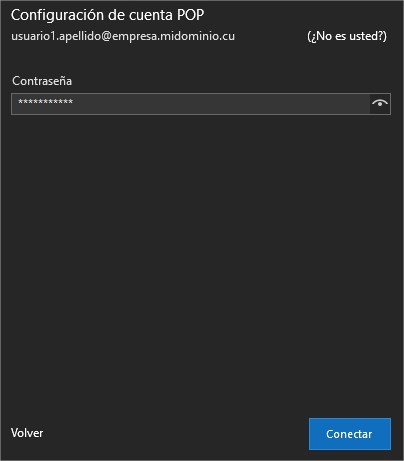Click the empty dark area below password field
This screenshot has width=404, height=461.
(200, 260)
